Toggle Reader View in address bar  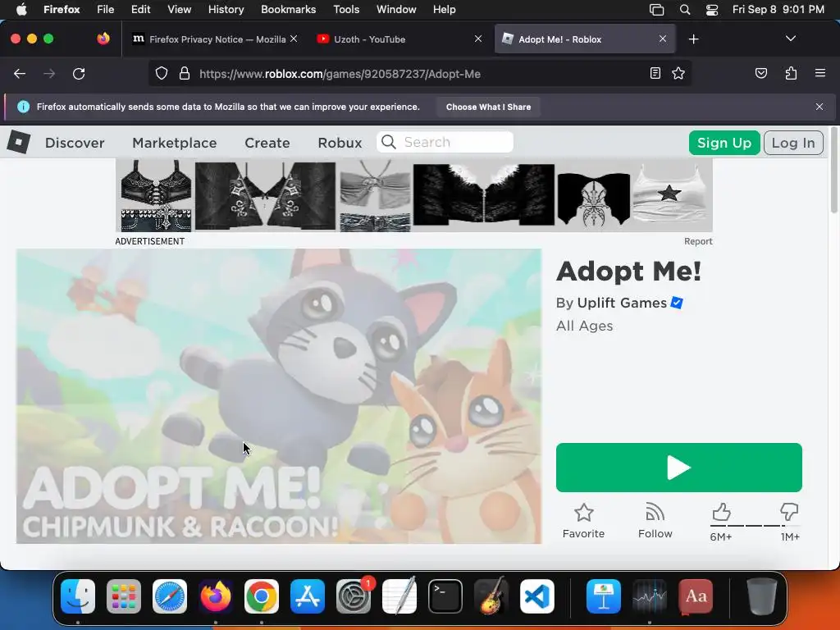coord(655,73)
